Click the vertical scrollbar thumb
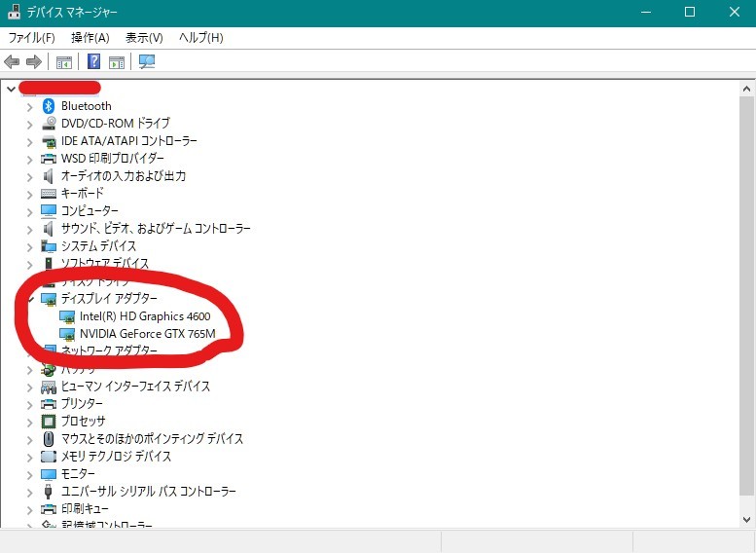Image resolution: width=756 pixels, height=553 pixels. click(747, 295)
